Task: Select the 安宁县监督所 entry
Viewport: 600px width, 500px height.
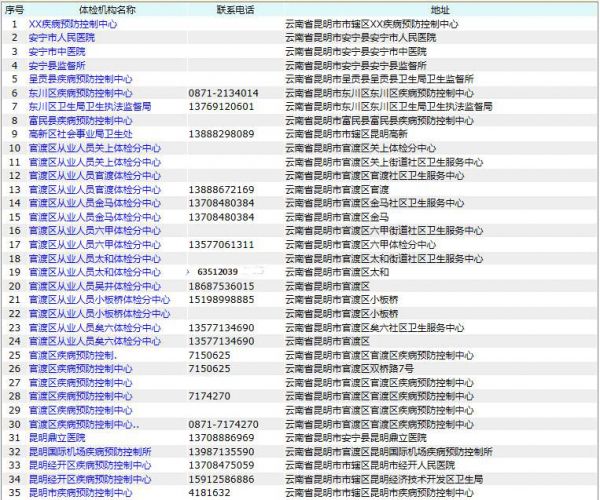Action: [57, 64]
